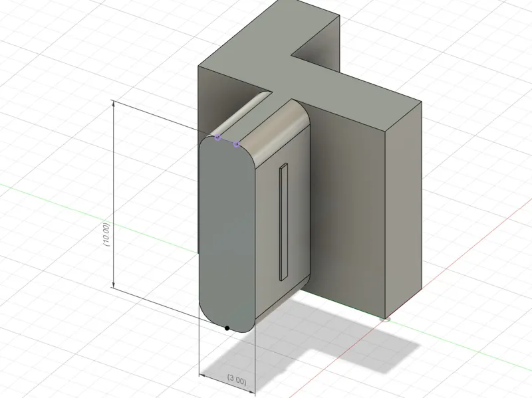Select the (10.00) height dimension label
This screenshot has height=398, width=532.
coord(106,235)
